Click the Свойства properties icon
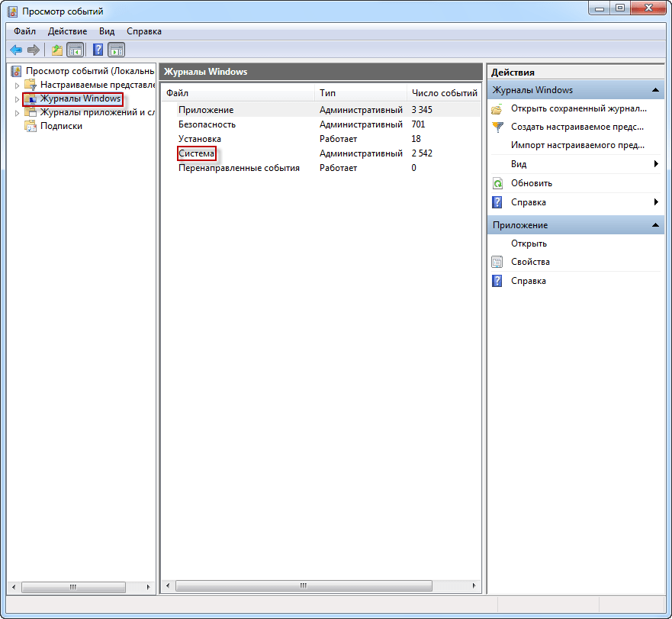Viewport: 672px width, 619px height. click(497, 262)
